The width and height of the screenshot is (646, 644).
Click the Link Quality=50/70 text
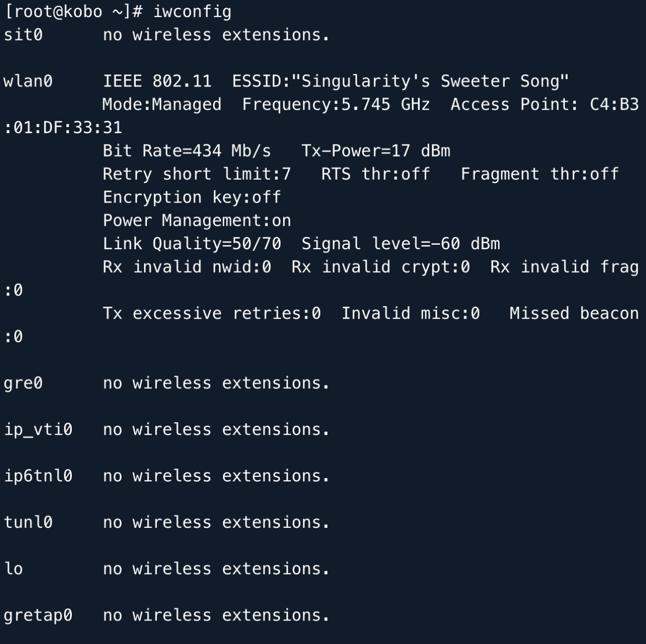click(192, 244)
